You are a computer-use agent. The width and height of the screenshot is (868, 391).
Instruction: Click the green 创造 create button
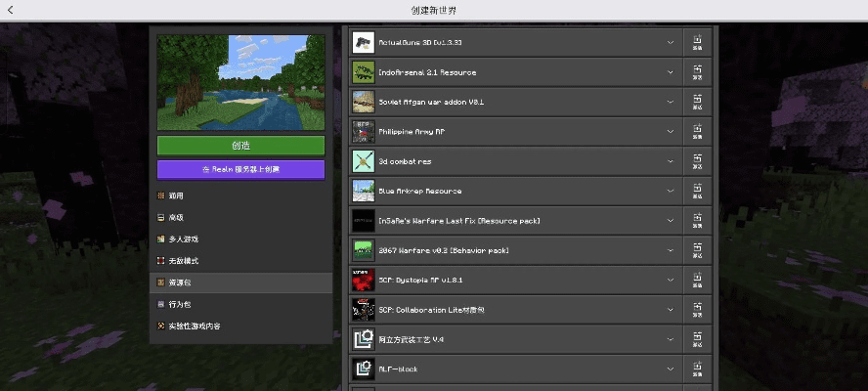(x=240, y=146)
